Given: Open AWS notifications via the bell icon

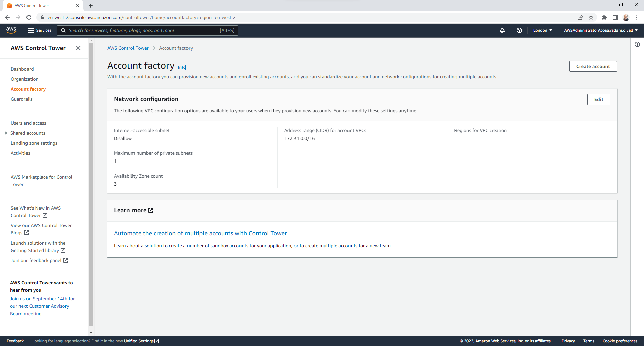Looking at the screenshot, I should coord(502,30).
